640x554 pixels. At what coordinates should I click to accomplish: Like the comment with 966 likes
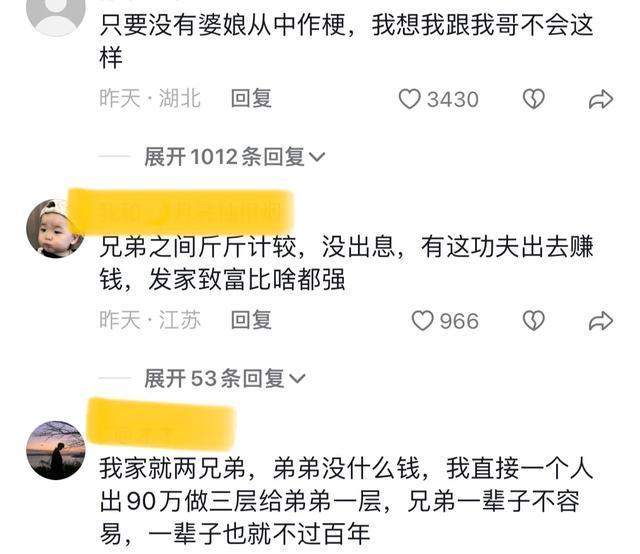pos(422,320)
